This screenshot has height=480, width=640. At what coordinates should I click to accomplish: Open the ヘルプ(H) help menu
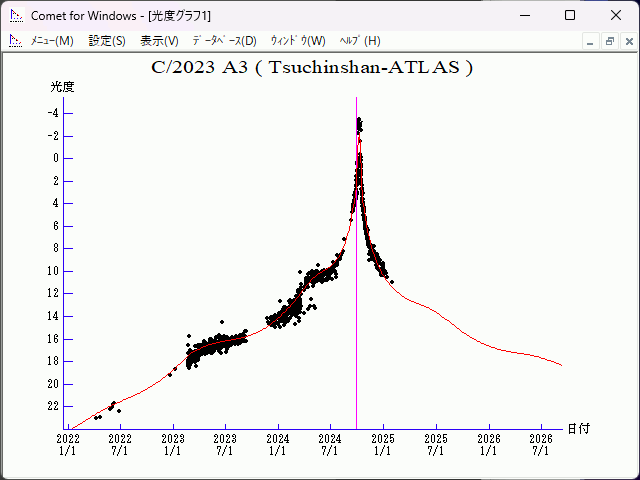(x=360, y=41)
